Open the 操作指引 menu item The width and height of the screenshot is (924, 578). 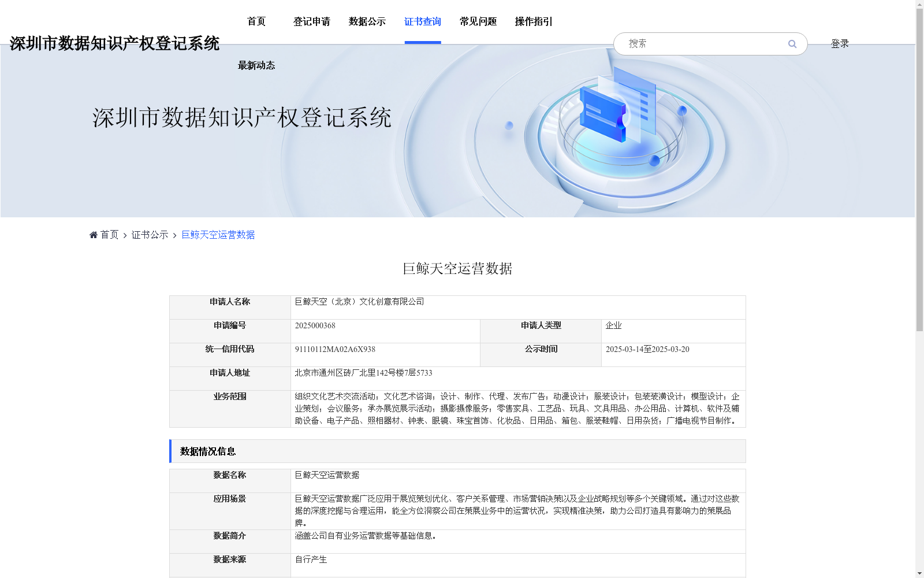click(534, 21)
